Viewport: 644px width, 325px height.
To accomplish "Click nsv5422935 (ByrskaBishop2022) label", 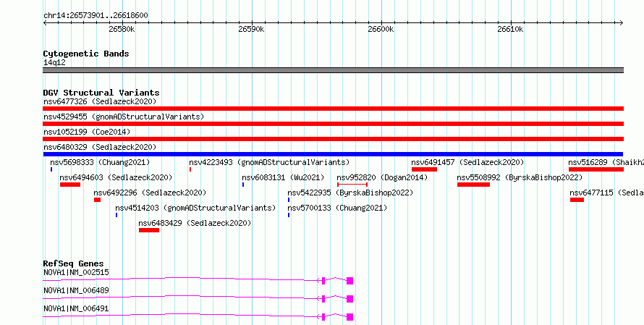I will click(x=350, y=193).
